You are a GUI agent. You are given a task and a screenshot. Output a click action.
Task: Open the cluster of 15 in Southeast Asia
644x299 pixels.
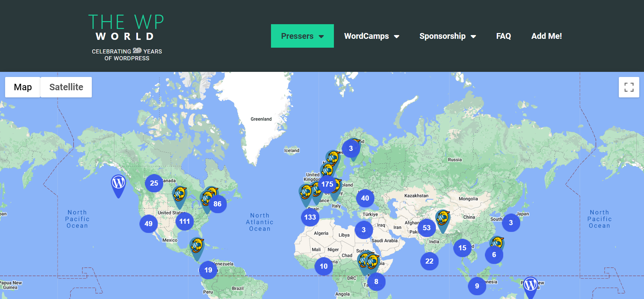[x=462, y=248]
